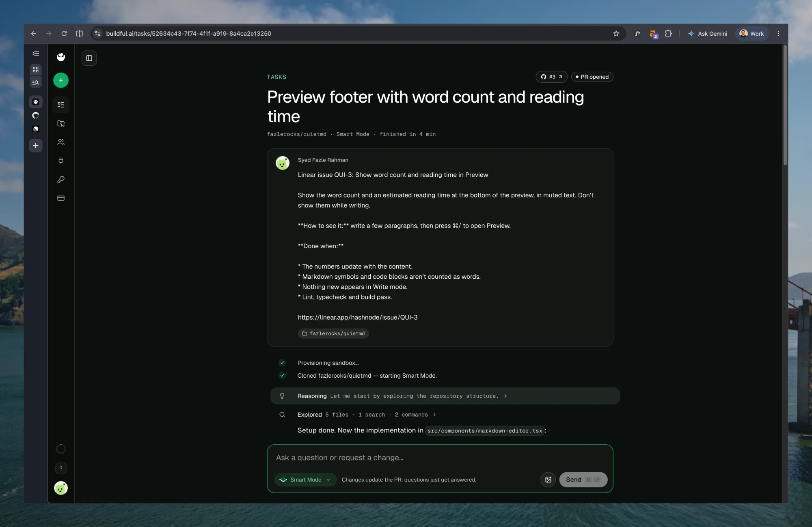
Task: Click the PR opened status badge
Action: click(x=592, y=77)
